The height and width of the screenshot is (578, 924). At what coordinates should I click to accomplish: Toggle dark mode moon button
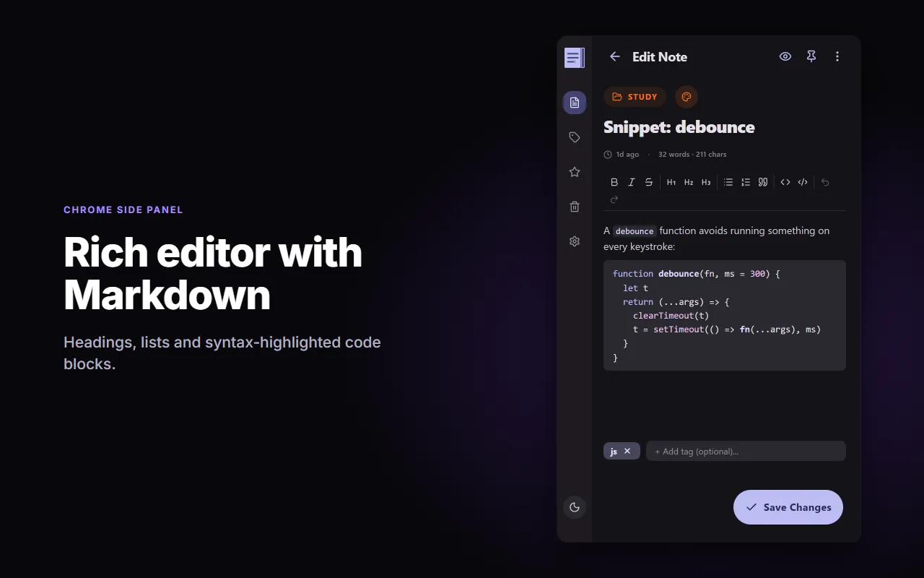point(575,507)
